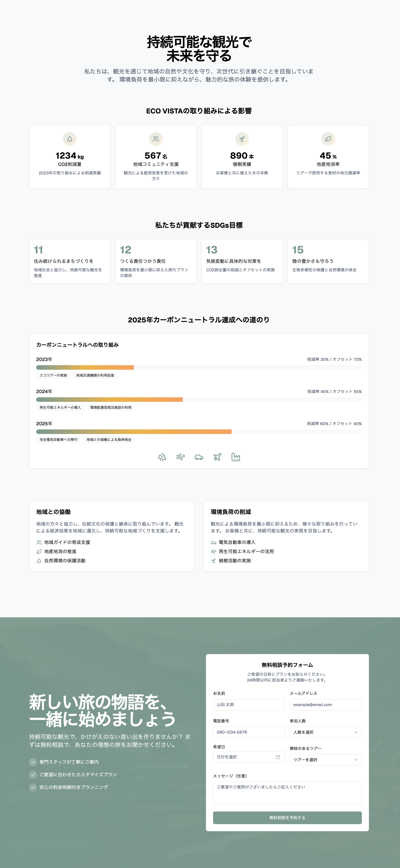Click the 環境負荷の削減 heading
This screenshot has width=400, height=868.
tap(231, 512)
